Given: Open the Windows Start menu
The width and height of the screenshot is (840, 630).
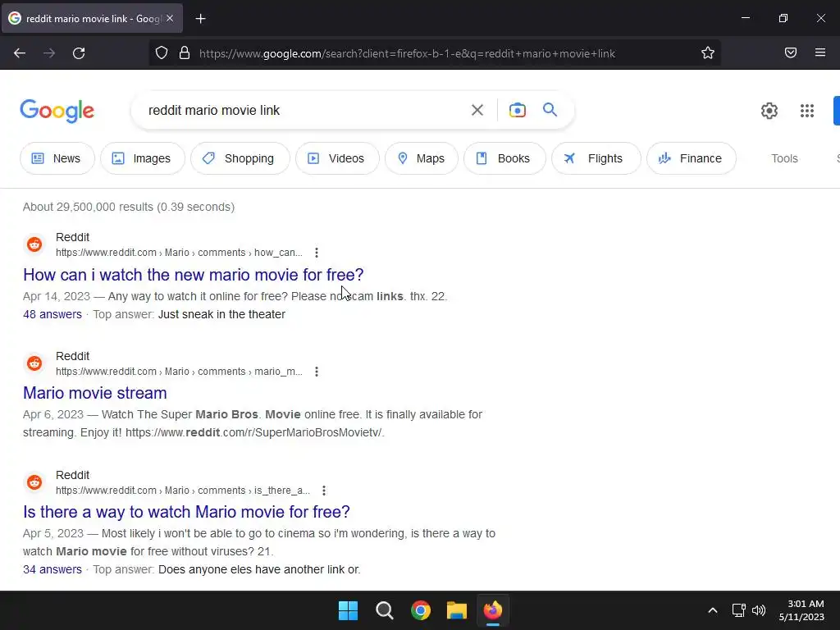Looking at the screenshot, I should 348,610.
